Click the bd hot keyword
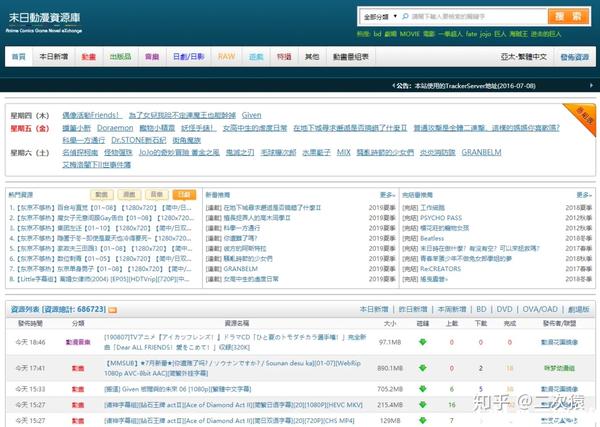This screenshot has height=427, width=600. [x=377, y=34]
